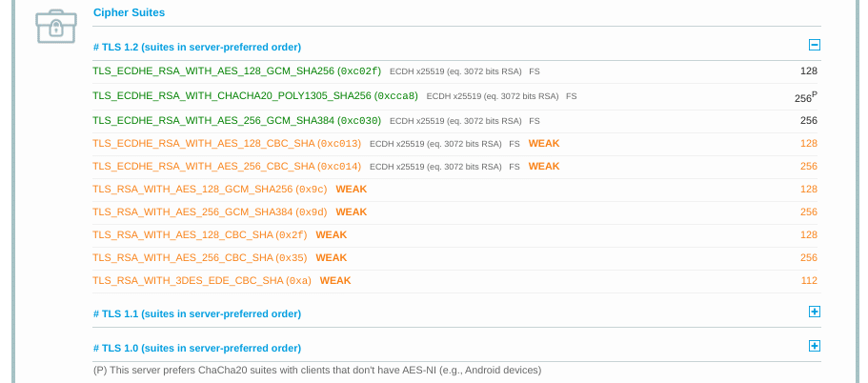Click the Cipher Suites heading
This screenshot has height=383, width=868.
click(129, 12)
